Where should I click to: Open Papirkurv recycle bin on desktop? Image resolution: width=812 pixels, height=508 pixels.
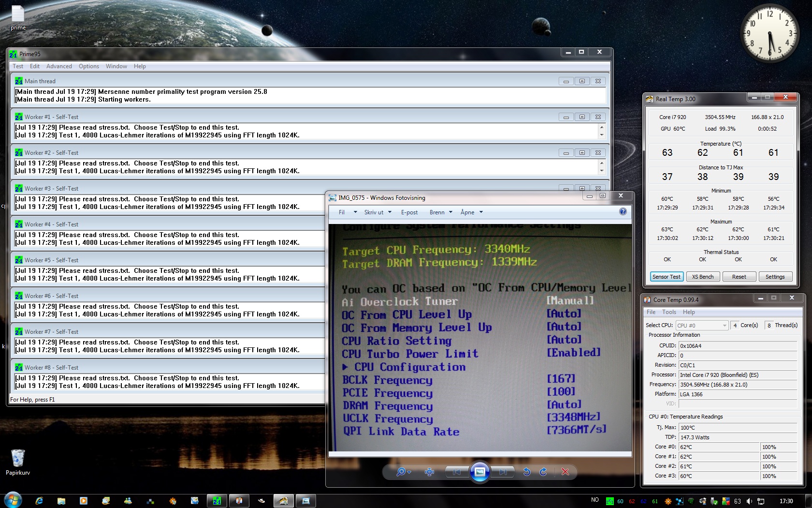[x=18, y=462]
